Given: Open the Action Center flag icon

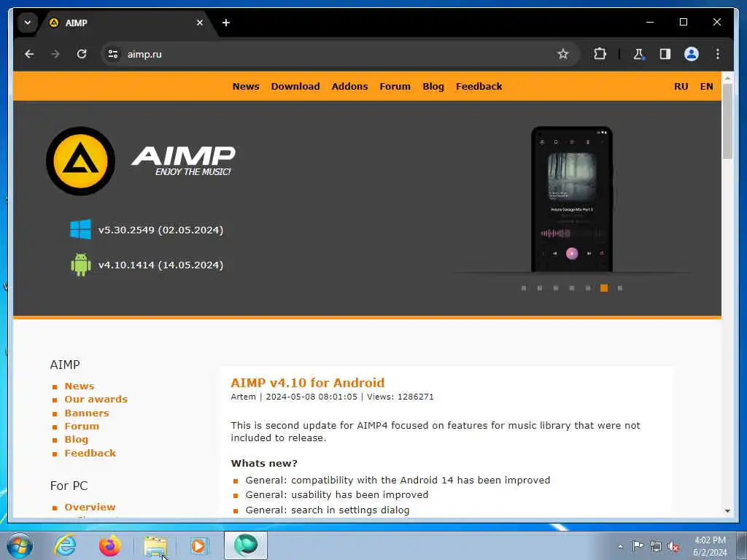Looking at the screenshot, I should pos(638,546).
